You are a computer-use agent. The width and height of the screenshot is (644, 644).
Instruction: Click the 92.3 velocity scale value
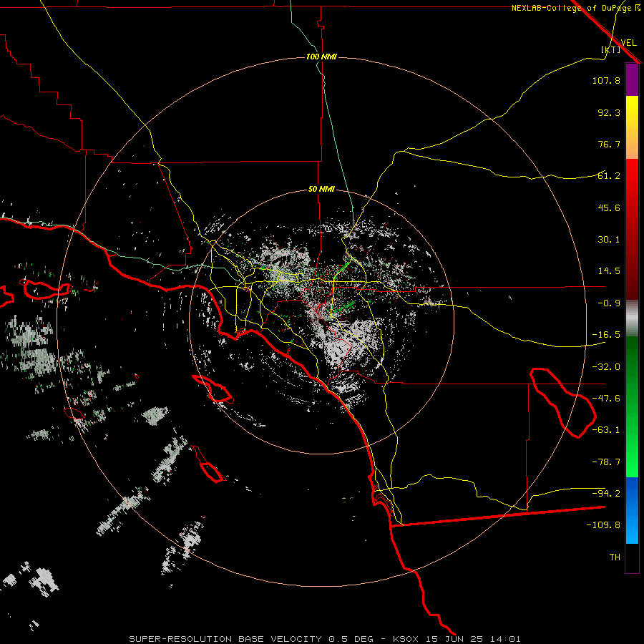pyautogui.click(x=609, y=112)
